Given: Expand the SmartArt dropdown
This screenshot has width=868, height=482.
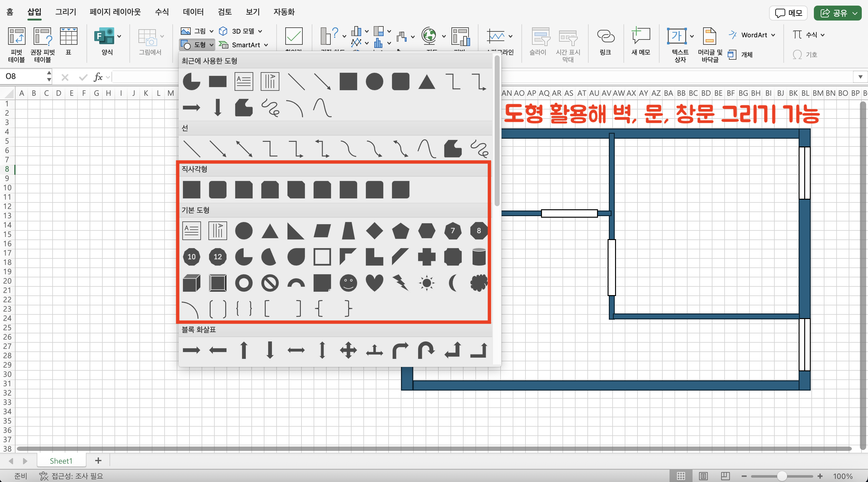Looking at the screenshot, I should tap(266, 45).
